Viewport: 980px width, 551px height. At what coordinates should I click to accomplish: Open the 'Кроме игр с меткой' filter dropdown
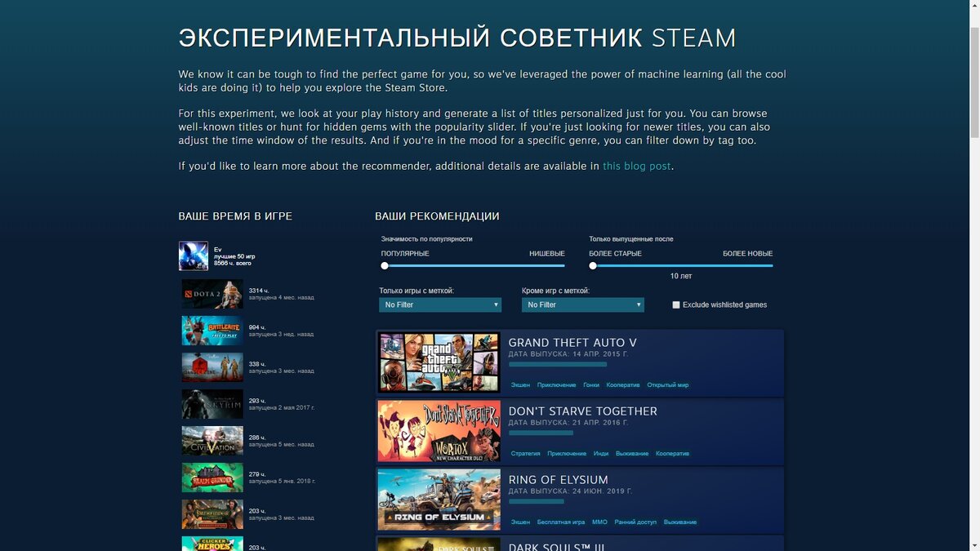(x=583, y=304)
